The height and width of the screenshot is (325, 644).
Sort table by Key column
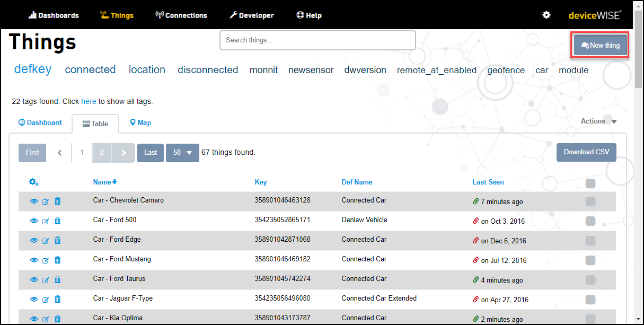pos(261,182)
